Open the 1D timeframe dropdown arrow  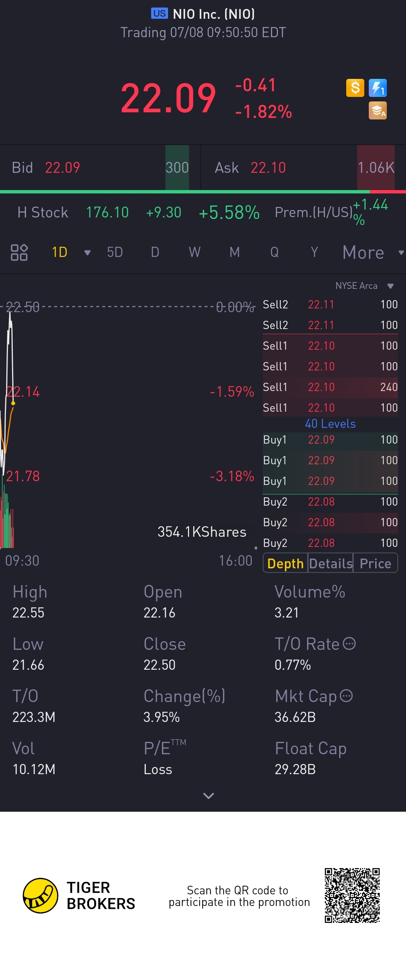coord(87,253)
